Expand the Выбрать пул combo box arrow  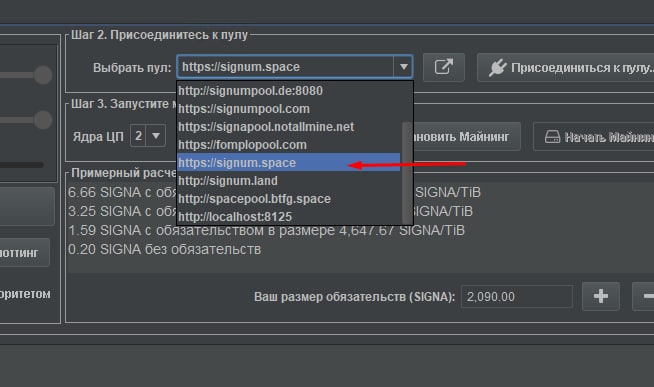[x=403, y=67]
